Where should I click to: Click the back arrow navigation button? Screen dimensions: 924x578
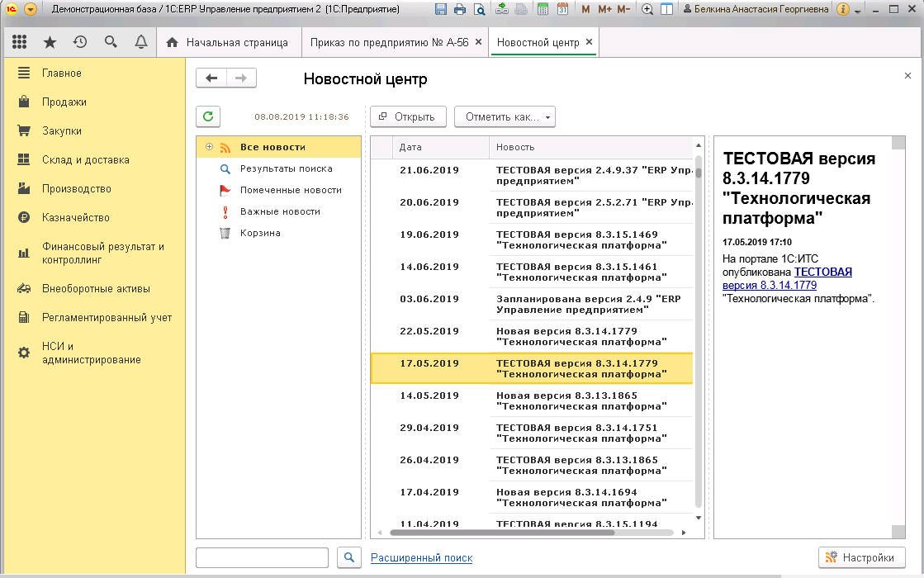point(211,78)
